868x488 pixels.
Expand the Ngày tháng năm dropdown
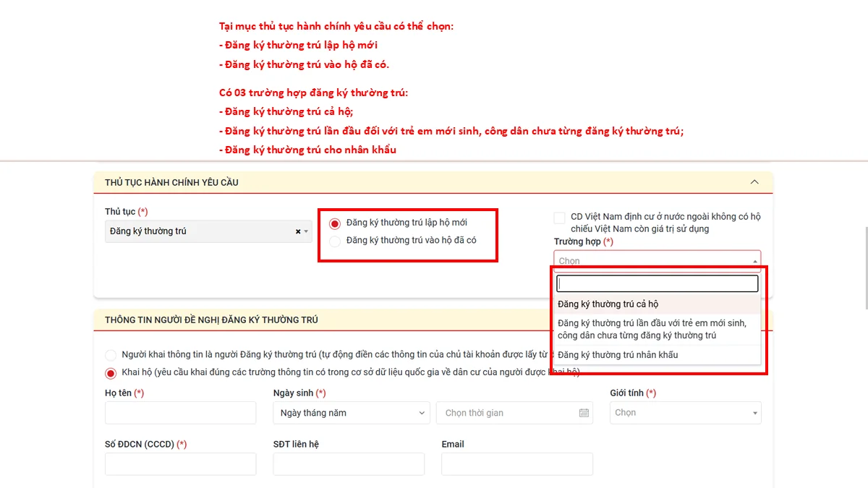pyautogui.click(x=352, y=413)
